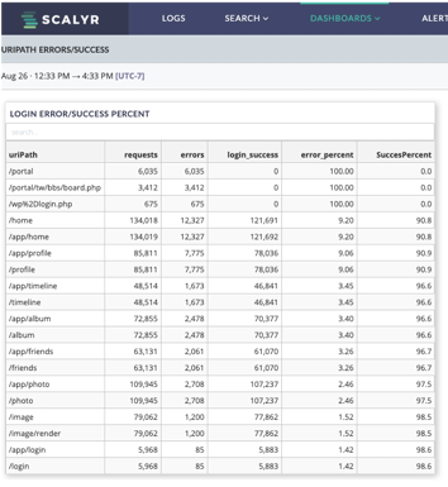
Task: Sort by the SuccesPercent column header
Action: [404, 155]
